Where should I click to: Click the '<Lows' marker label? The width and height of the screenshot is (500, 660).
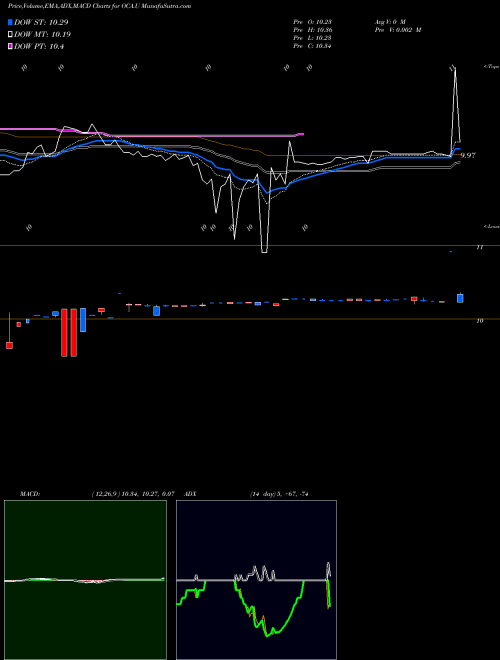click(491, 226)
